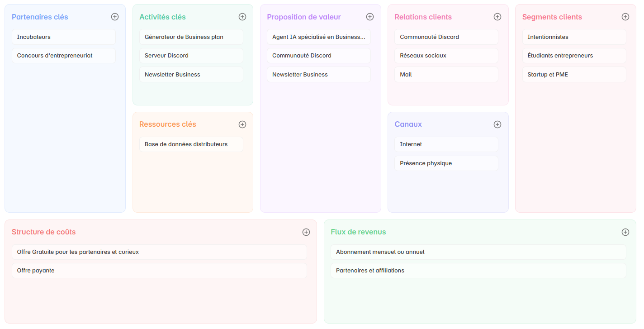Open Offre Gratuite pour les partenaires card
This screenshot has width=644, height=329.
pos(159,252)
